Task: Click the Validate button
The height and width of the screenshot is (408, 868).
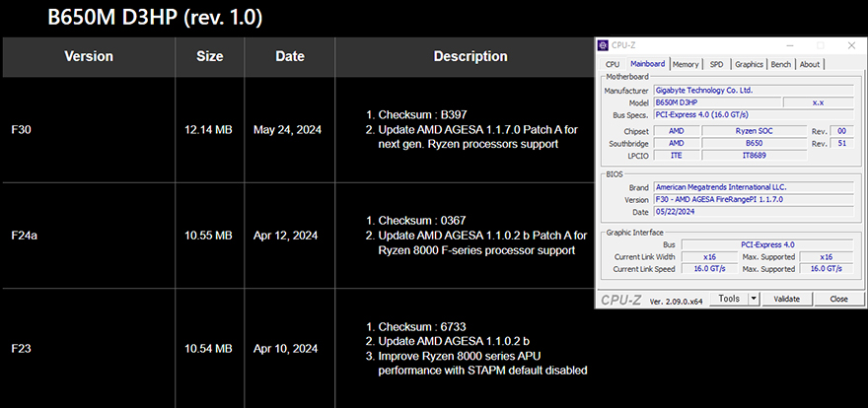Action: pos(787,299)
